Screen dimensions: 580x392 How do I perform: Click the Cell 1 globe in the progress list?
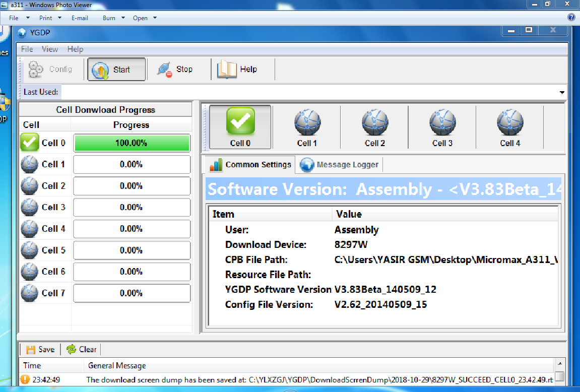point(30,164)
